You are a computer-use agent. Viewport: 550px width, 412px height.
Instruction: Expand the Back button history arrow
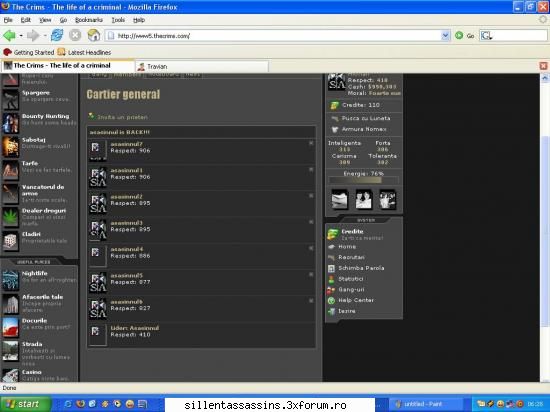[x=21, y=35]
